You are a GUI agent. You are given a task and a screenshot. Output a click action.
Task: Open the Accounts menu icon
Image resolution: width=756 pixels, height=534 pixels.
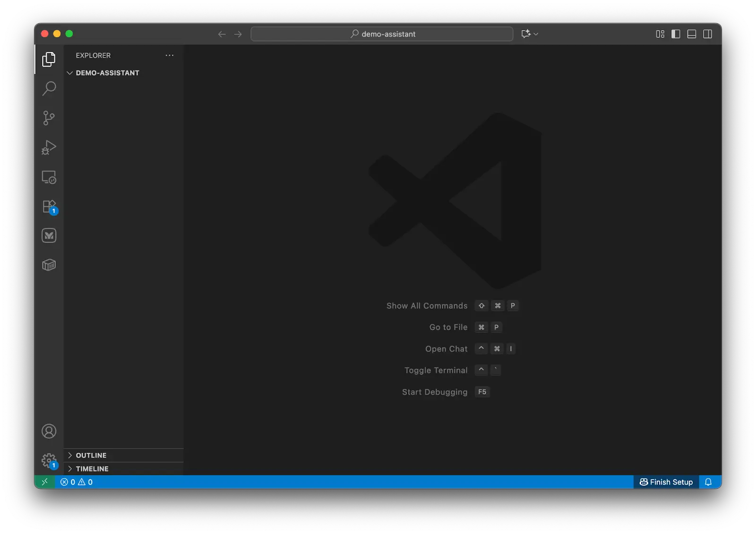tap(48, 431)
